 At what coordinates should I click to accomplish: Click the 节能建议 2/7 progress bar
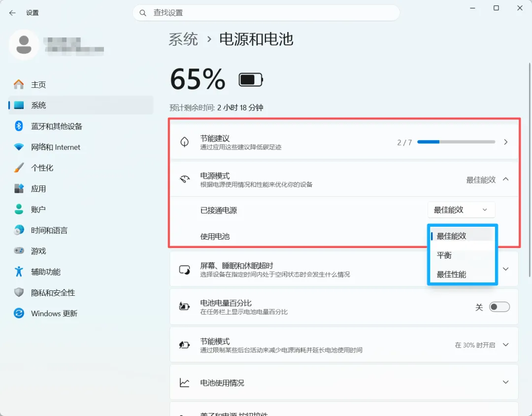click(x=456, y=142)
